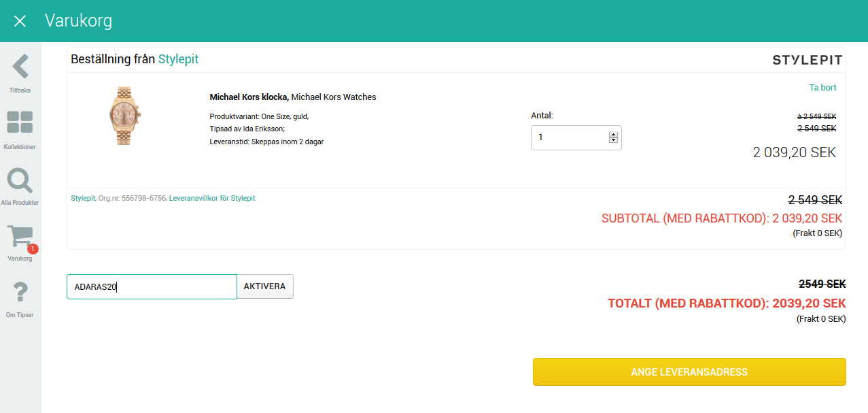Increase quantity with up stepper arrow
The width and height of the screenshot is (868, 413).
(x=614, y=134)
